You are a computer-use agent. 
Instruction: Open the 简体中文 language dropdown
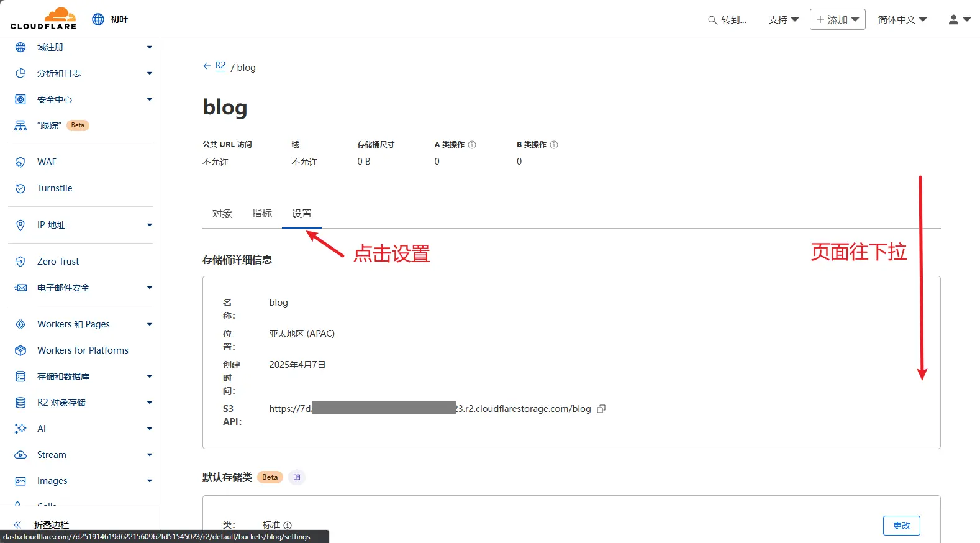pyautogui.click(x=902, y=20)
